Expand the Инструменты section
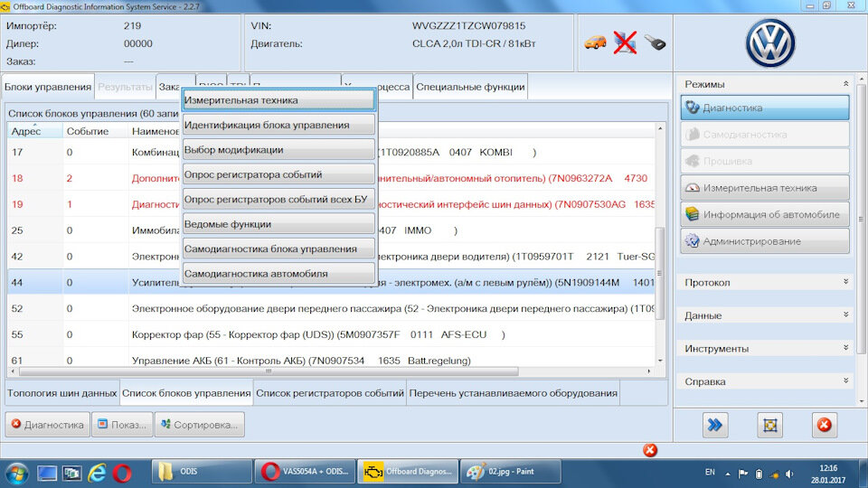The image size is (868, 488). point(845,348)
